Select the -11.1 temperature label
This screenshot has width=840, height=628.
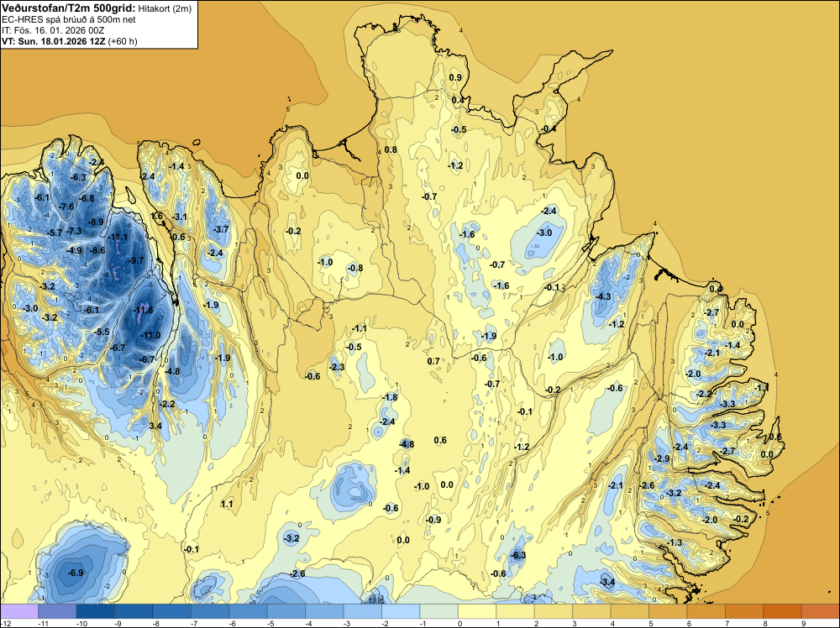coord(118,237)
